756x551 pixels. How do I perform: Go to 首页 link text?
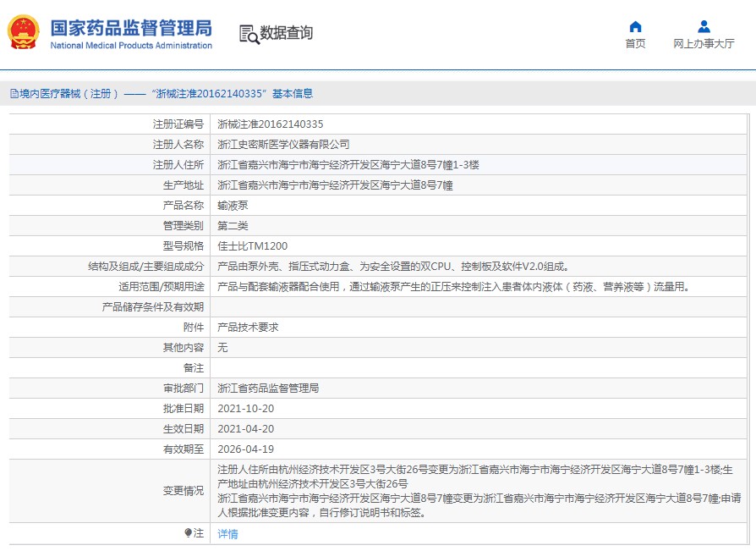[x=635, y=43]
